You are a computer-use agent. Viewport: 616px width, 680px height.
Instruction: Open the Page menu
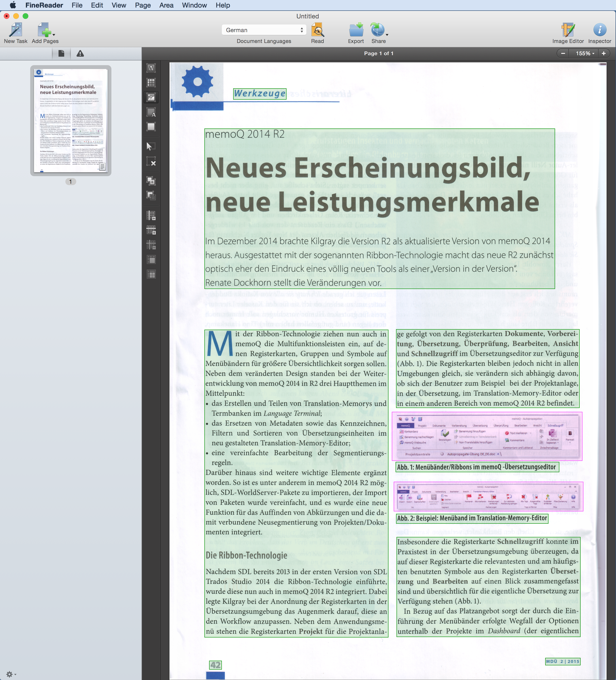pyautogui.click(x=143, y=5)
